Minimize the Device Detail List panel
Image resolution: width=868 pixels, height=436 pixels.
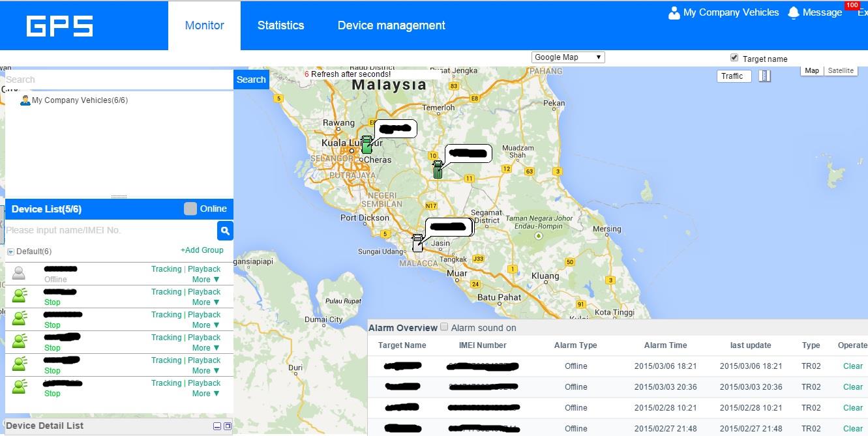217,426
